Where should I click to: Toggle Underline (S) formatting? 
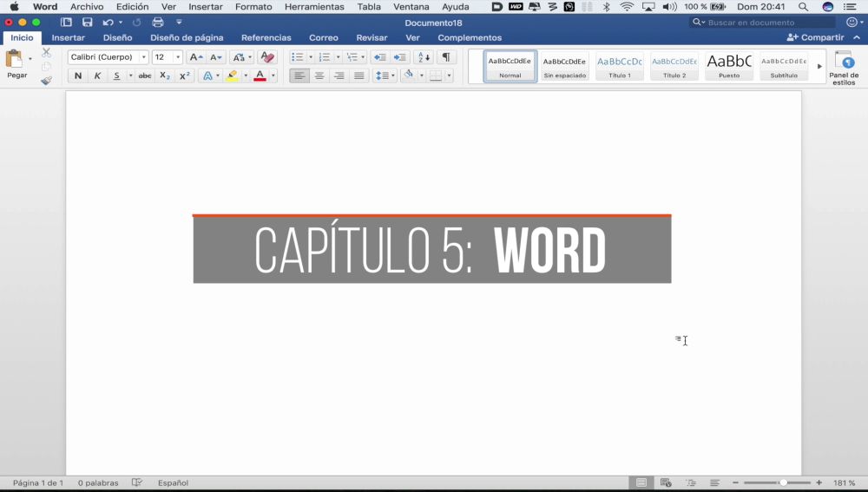(116, 75)
